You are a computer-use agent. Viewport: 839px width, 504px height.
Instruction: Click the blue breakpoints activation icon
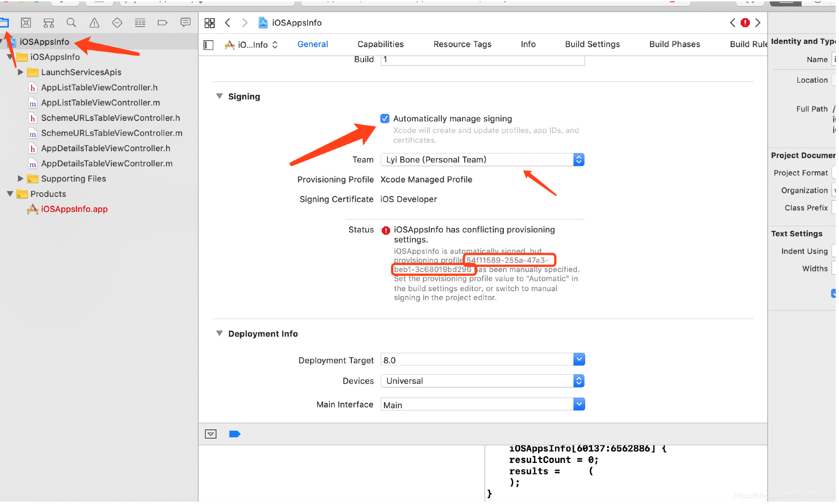coord(235,434)
